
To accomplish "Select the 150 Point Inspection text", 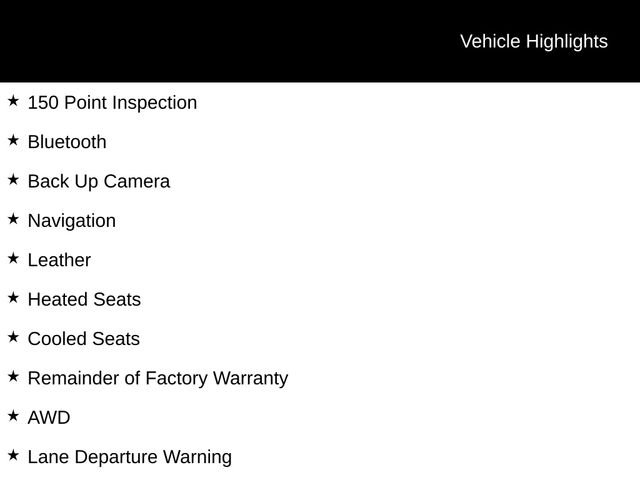I will (x=112, y=103).
